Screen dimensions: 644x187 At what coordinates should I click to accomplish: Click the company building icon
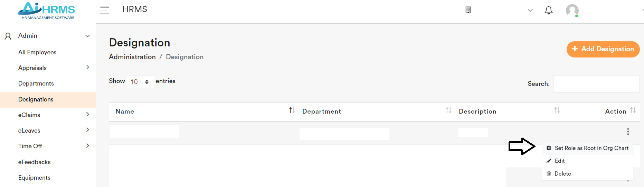tap(468, 10)
